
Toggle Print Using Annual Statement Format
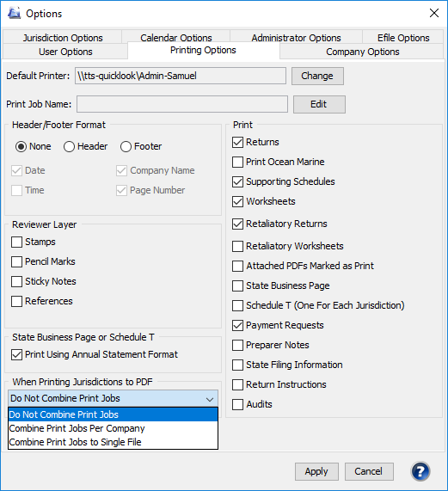click(16, 354)
